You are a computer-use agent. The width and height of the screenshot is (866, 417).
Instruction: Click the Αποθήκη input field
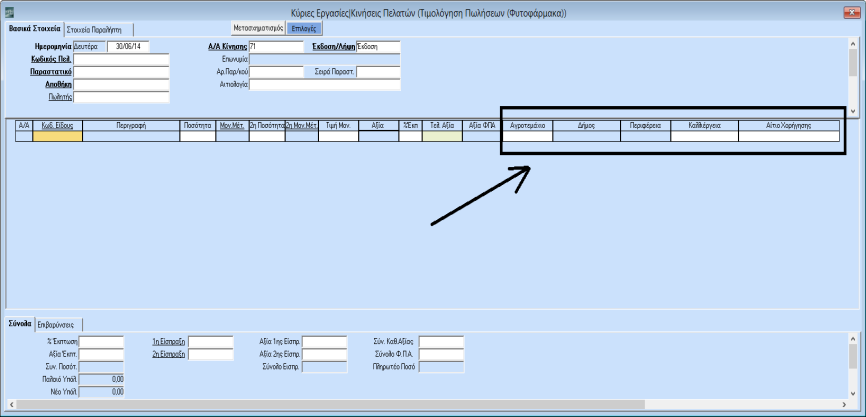click(x=121, y=85)
